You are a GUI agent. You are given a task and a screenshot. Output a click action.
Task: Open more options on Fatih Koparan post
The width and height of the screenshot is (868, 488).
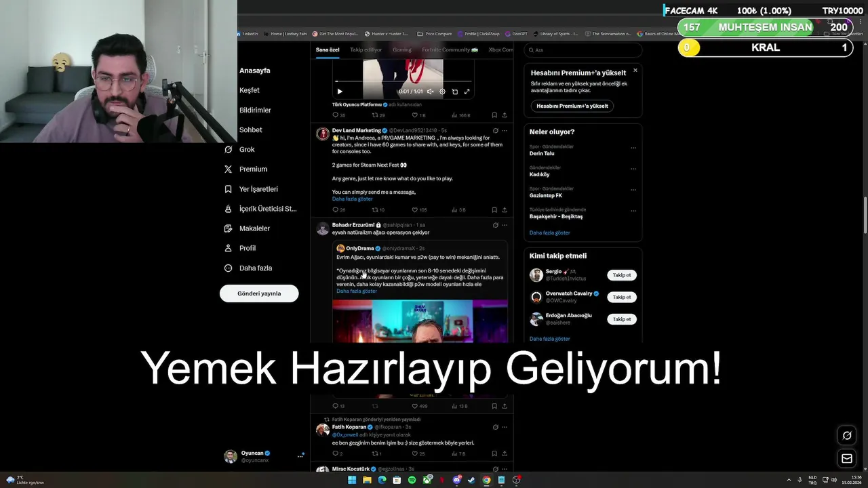click(x=504, y=427)
